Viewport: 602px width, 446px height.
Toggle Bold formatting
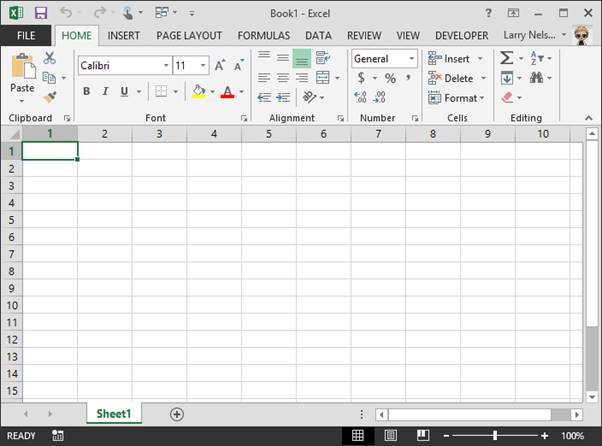coord(86,92)
